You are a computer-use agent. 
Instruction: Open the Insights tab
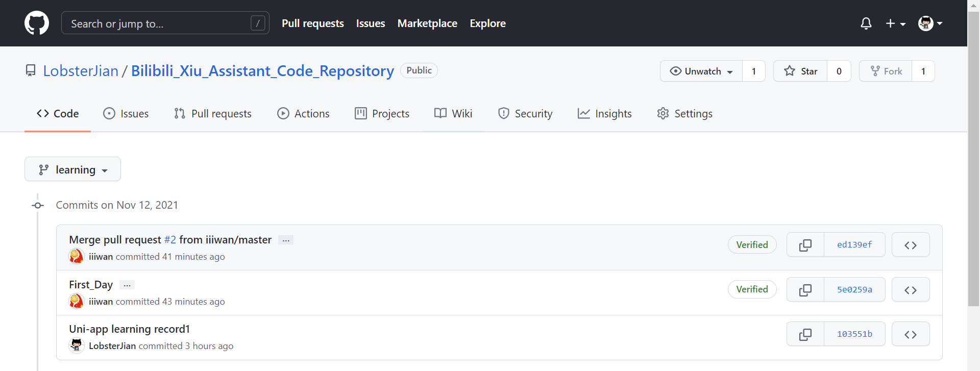tap(605, 114)
